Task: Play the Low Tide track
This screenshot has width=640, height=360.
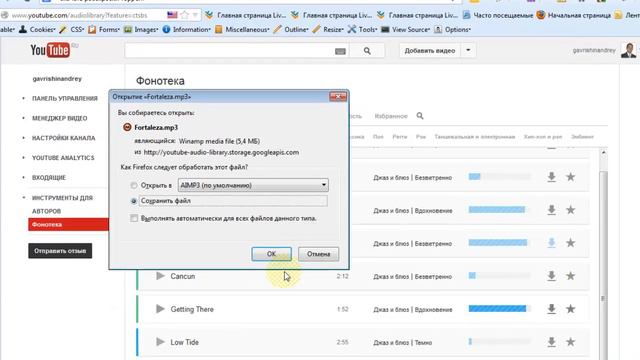Action: (x=160, y=342)
